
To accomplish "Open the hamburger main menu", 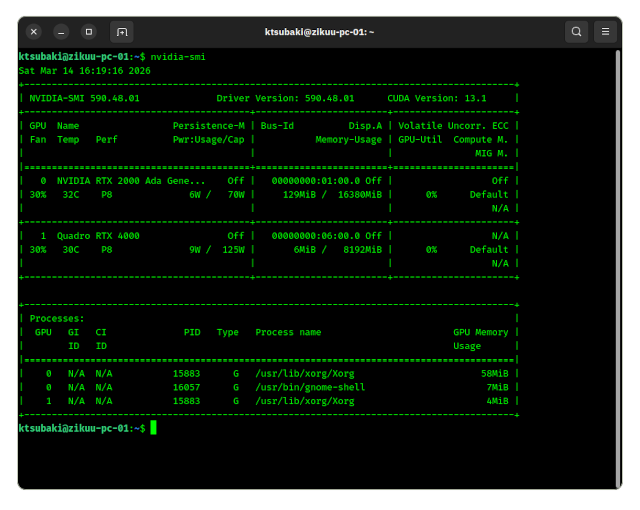I will [606, 32].
